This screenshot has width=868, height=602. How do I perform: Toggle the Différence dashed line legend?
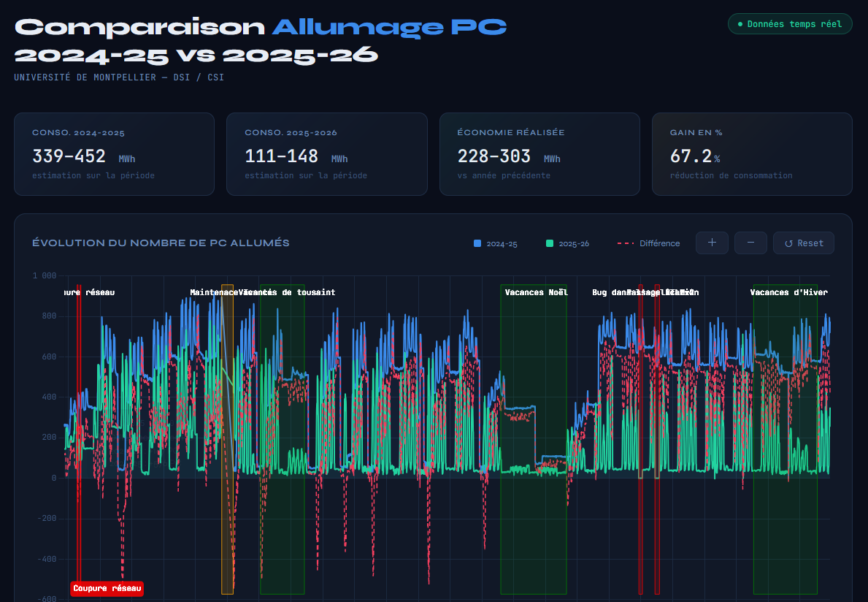pyautogui.click(x=648, y=244)
